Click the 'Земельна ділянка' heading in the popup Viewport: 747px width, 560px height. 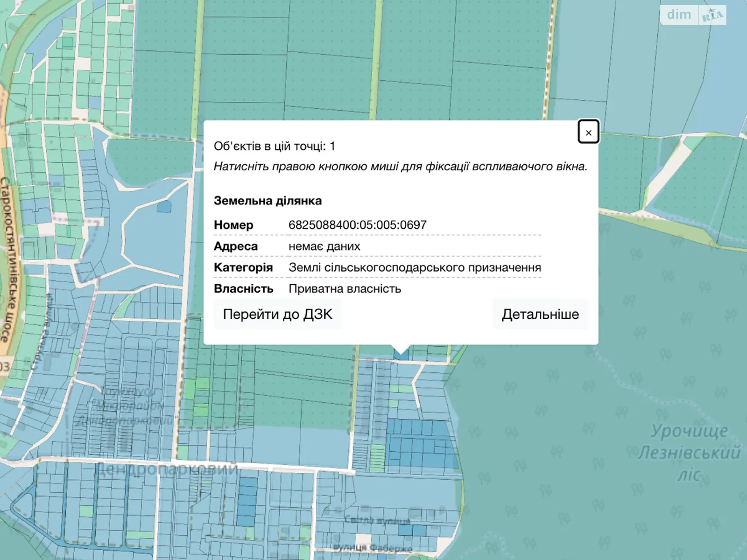tap(268, 201)
